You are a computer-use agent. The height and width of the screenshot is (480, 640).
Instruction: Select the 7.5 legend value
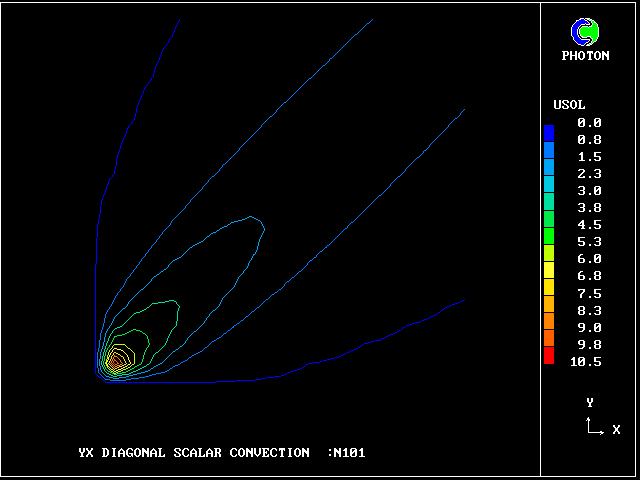(x=589, y=293)
